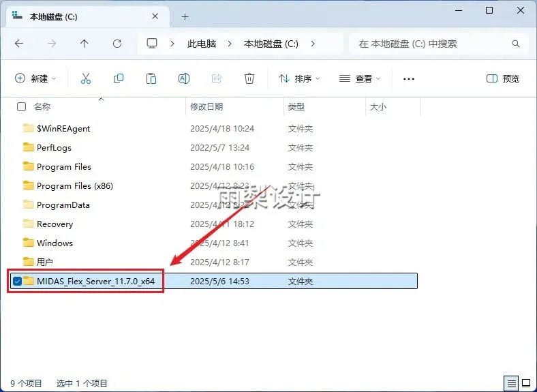Toggle the select-all checkbox beside 名称
This screenshot has height=392, width=537.
click(21, 106)
